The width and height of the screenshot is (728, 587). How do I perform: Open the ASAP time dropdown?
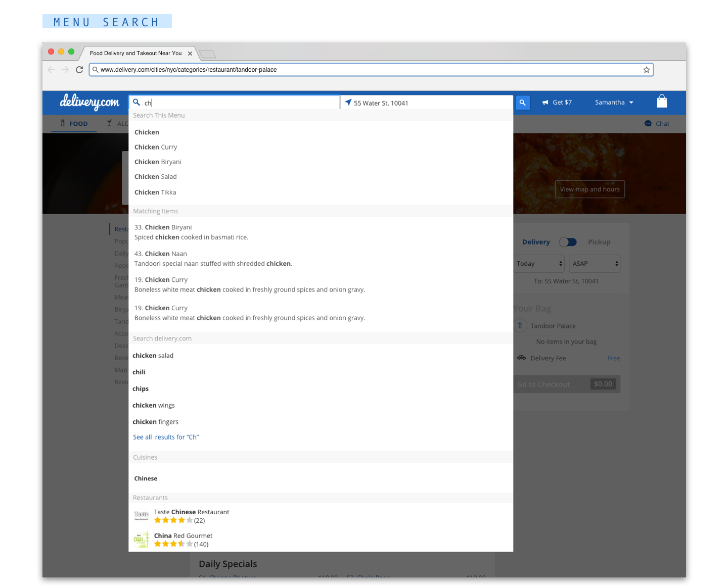pos(595,264)
